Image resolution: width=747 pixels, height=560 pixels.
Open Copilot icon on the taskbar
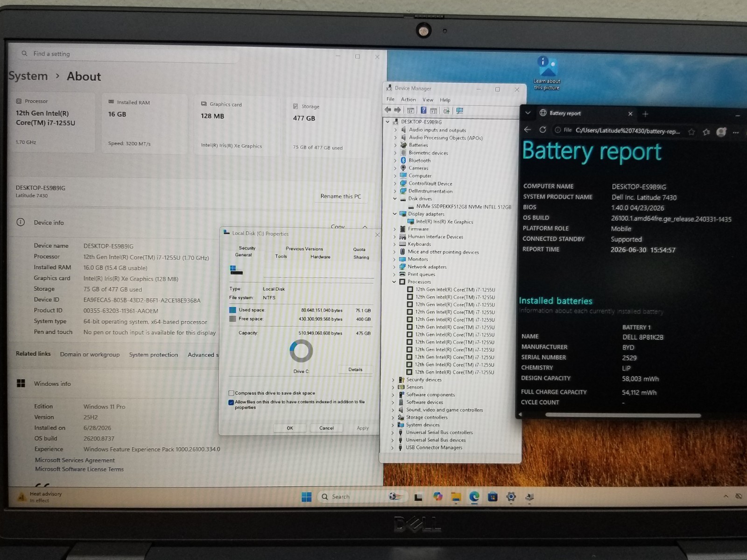(x=437, y=497)
